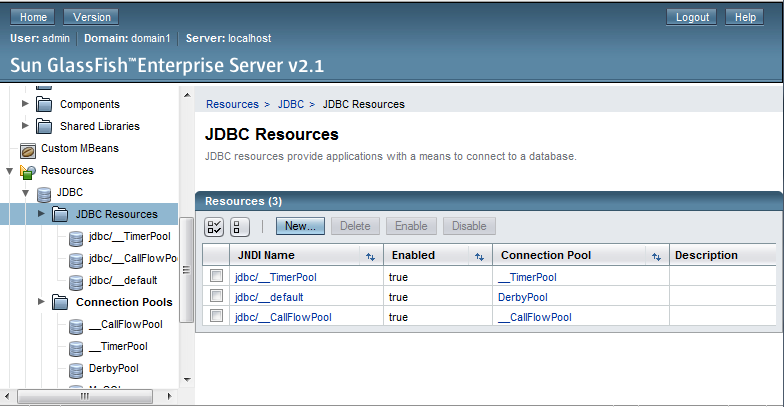Click horizontal scroll left arrow
784x407 pixels.
[6, 396]
